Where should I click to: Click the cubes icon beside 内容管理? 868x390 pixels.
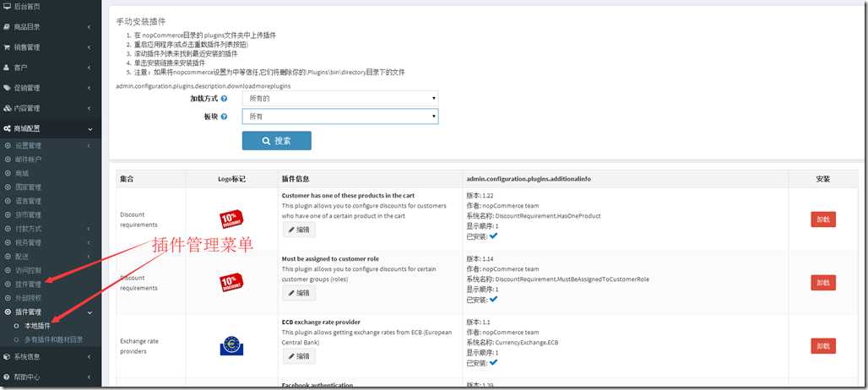pyautogui.click(x=7, y=108)
